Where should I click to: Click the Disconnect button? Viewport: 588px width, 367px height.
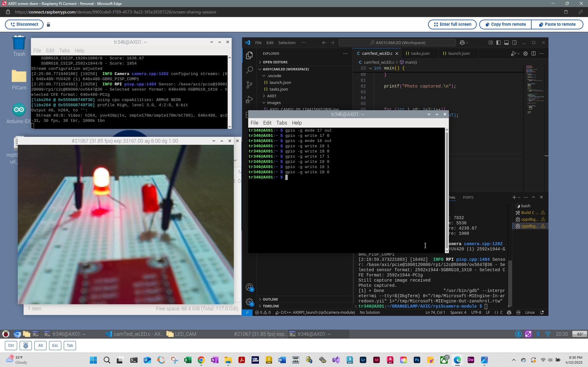coord(24,24)
